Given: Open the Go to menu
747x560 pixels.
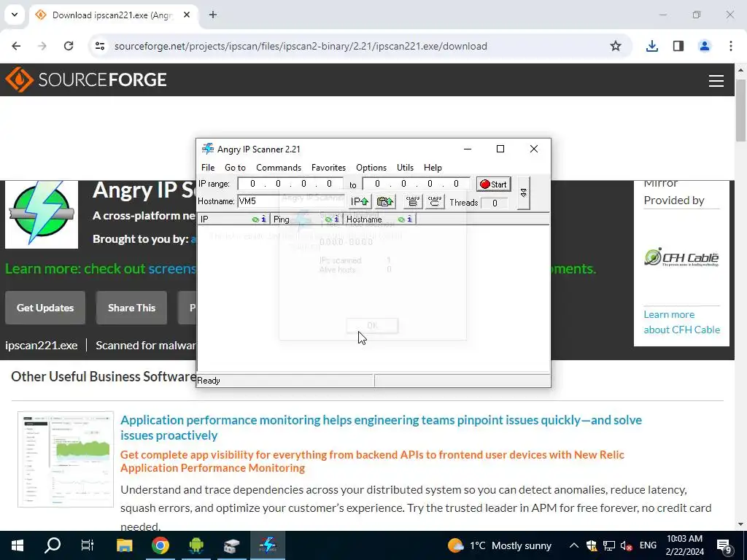Looking at the screenshot, I should 235,168.
